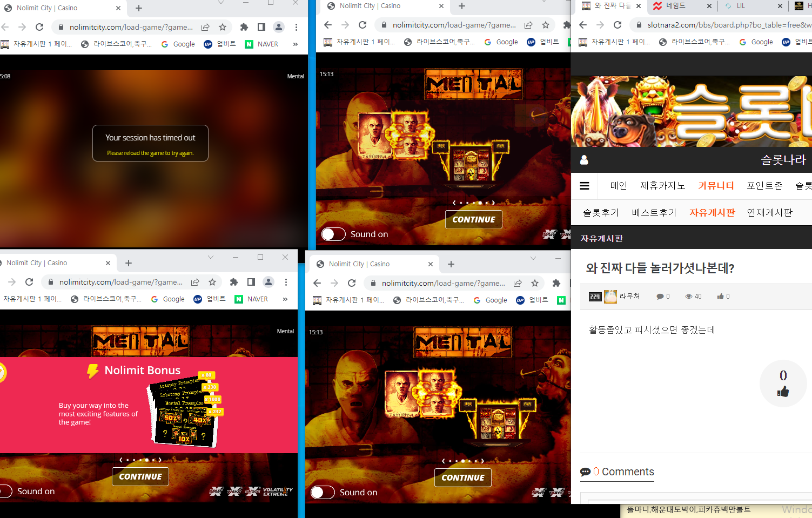This screenshot has width=812, height=518.
Task: Close the 와 진짜 다들 tab
Action: (x=639, y=6)
